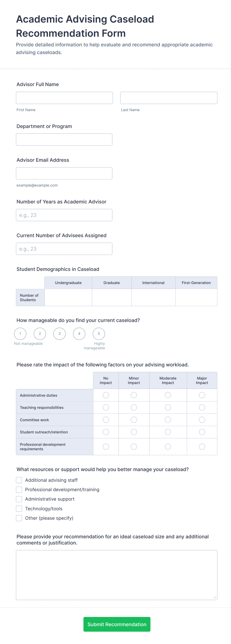Enable the Technology/tools checkbox
This screenshot has width=231, height=644.
coord(19,509)
